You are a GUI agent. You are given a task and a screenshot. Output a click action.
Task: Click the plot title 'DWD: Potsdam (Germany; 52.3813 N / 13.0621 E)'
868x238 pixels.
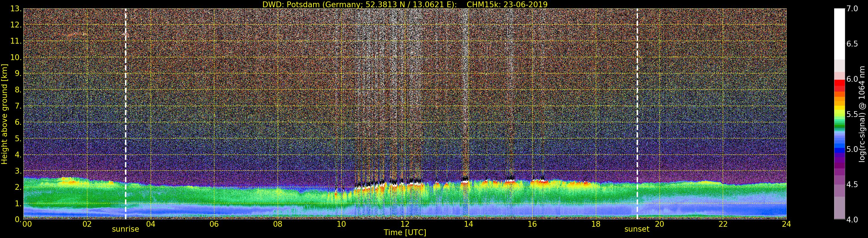pos(359,4)
